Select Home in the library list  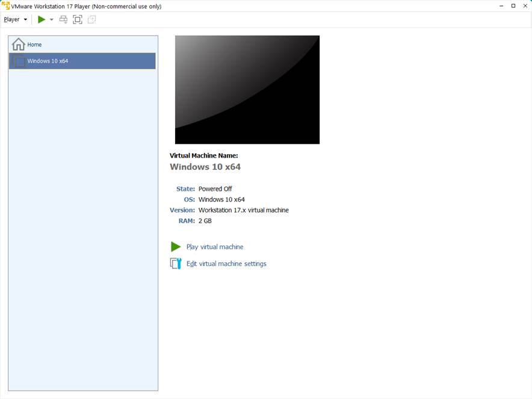34,45
